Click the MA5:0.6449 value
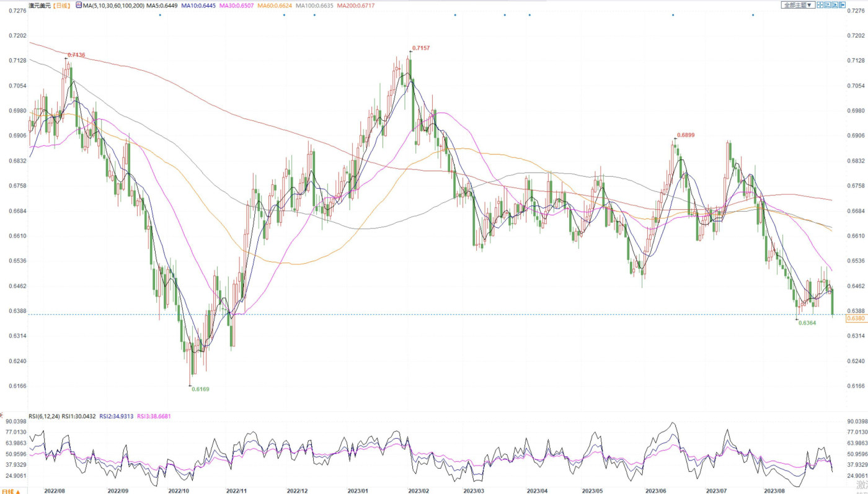Image resolution: width=868 pixels, height=494 pixels. 161,6
